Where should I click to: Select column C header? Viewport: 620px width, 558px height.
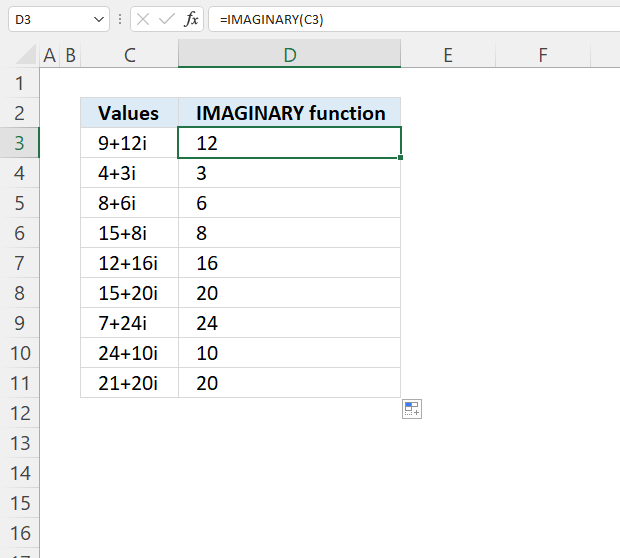[129, 55]
